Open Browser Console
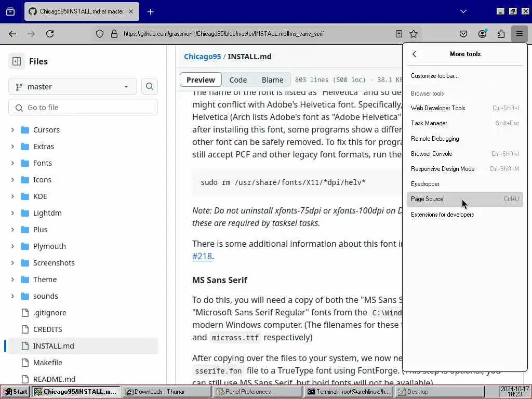Image resolution: width=532 pixels, height=399 pixels. [x=465, y=154]
